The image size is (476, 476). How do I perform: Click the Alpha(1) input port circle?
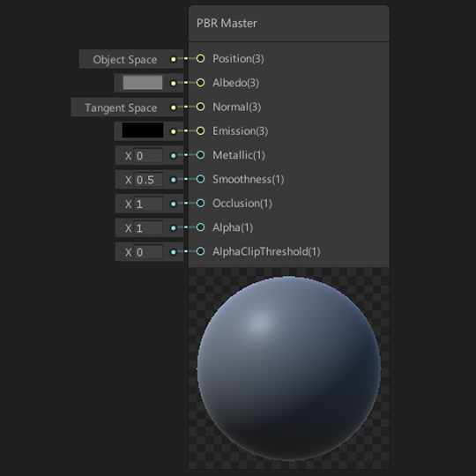pos(200,227)
